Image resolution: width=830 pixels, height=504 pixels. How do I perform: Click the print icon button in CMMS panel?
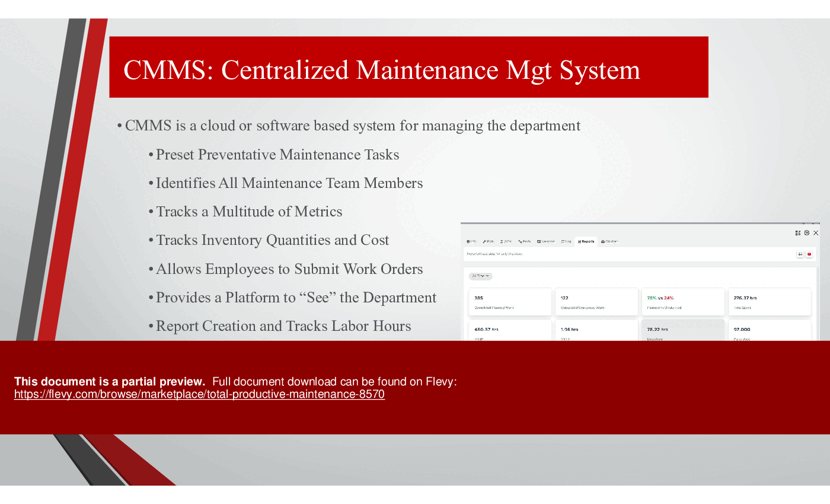[x=800, y=254]
